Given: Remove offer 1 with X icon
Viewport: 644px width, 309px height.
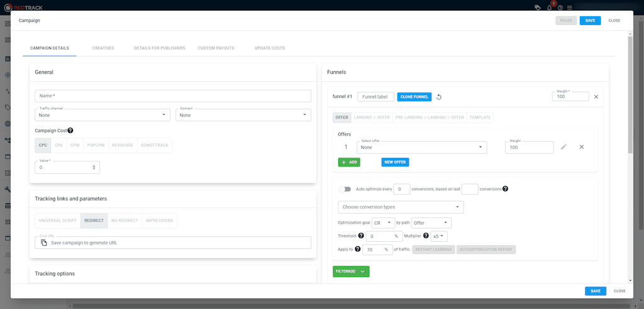Looking at the screenshot, I should pos(582,147).
